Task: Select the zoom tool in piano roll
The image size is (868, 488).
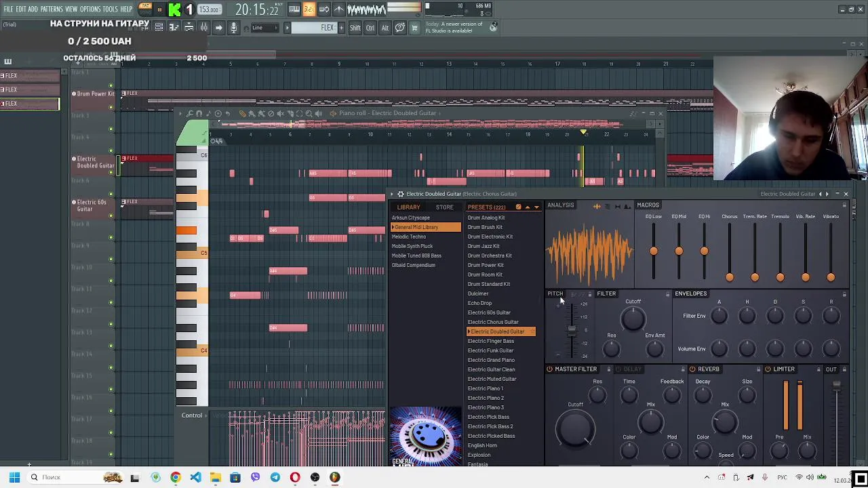Action: pos(309,113)
